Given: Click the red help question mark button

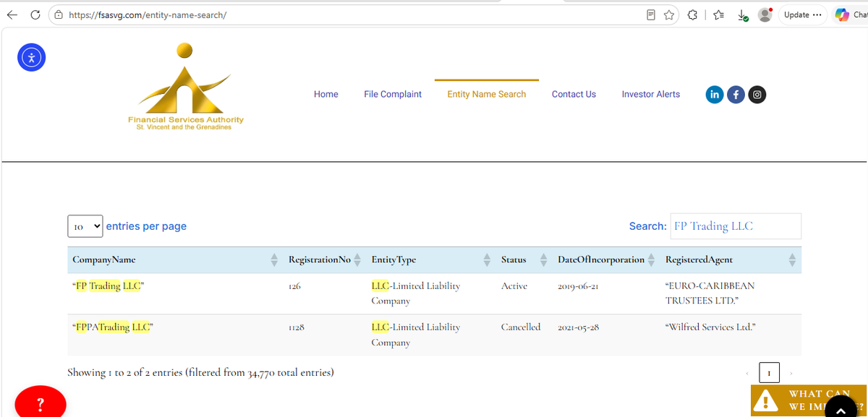Looking at the screenshot, I should (41, 403).
